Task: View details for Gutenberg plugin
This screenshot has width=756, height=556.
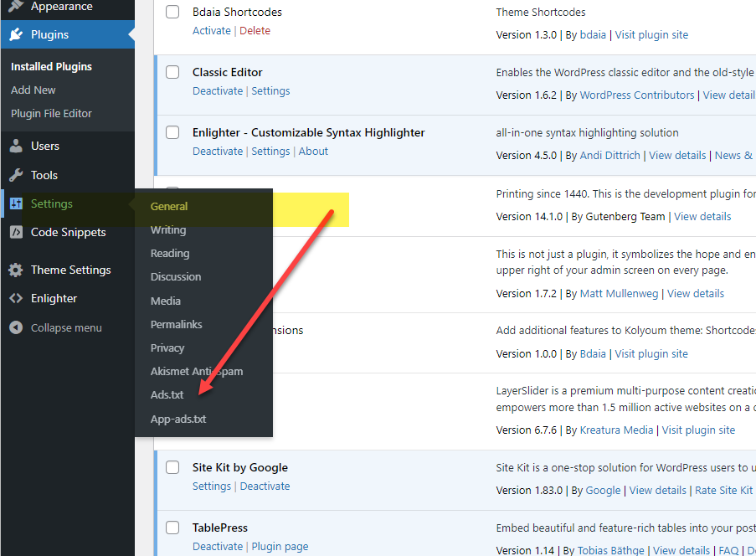Action: click(x=702, y=217)
